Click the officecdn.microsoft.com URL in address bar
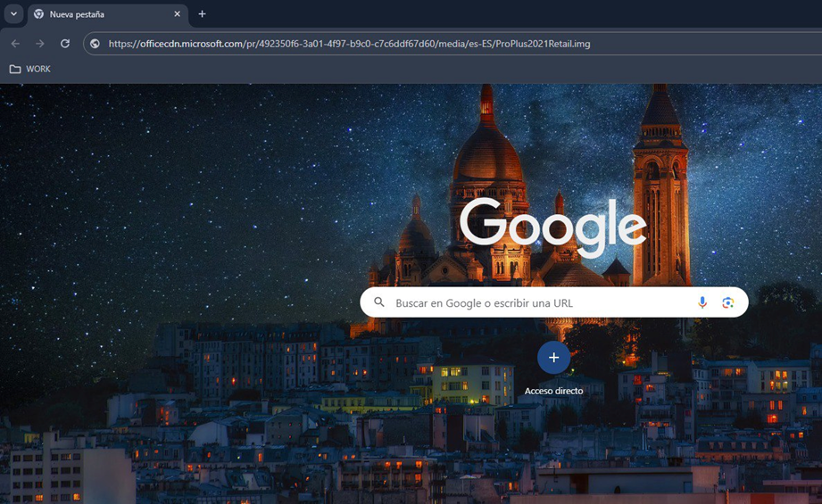 [x=348, y=44]
